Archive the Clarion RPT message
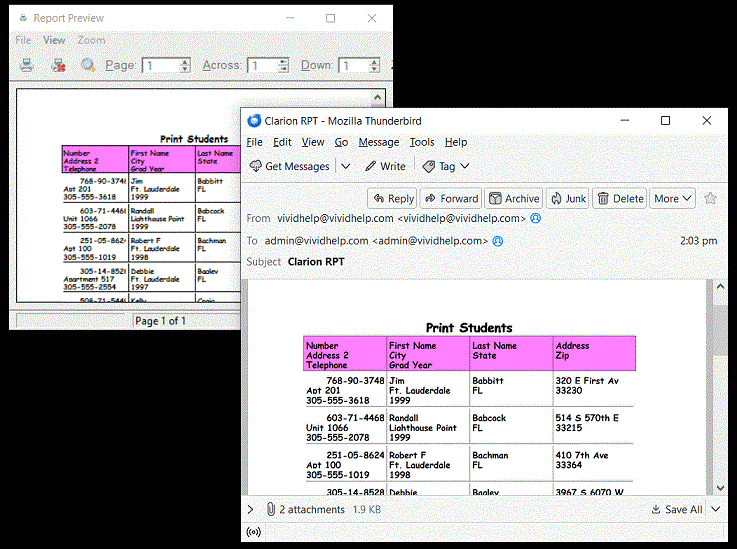 click(x=514, y=199)
